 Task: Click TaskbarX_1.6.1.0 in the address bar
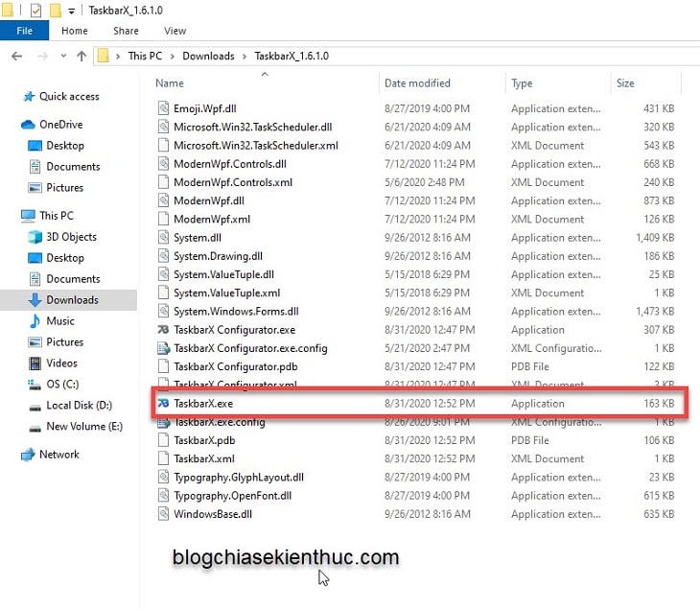point(292,56)
